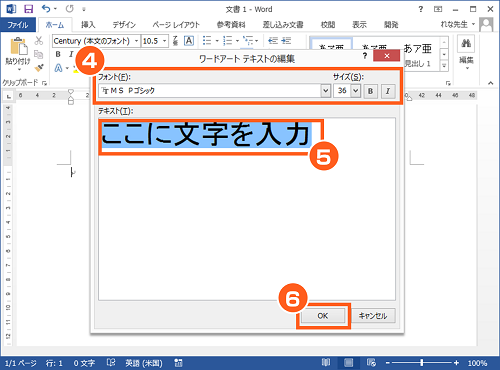Image resolution: width=500 pixels, height=370 pixels.
Task: Open the 挿入 tab
Action: pyautogui.click(x=88, y=25)
